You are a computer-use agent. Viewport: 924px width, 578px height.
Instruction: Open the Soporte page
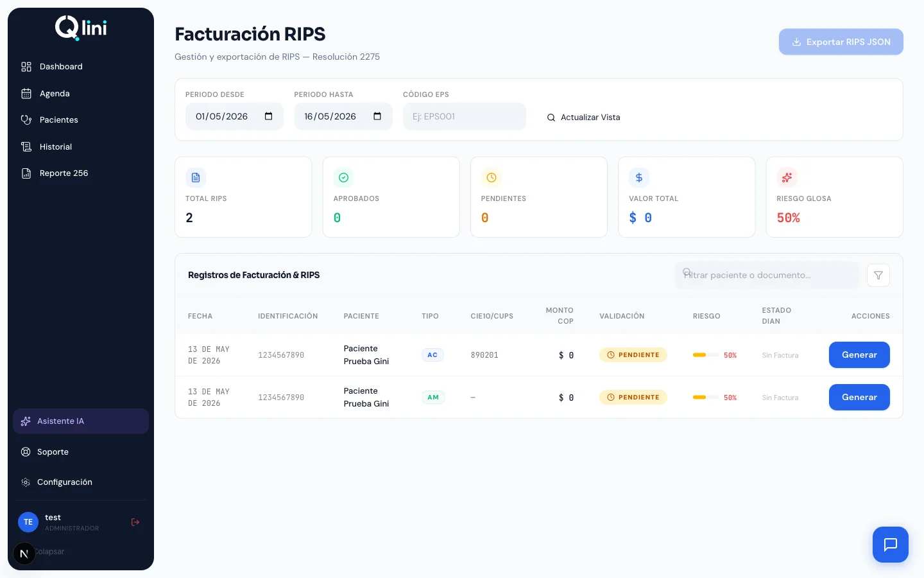click(81, 452)
